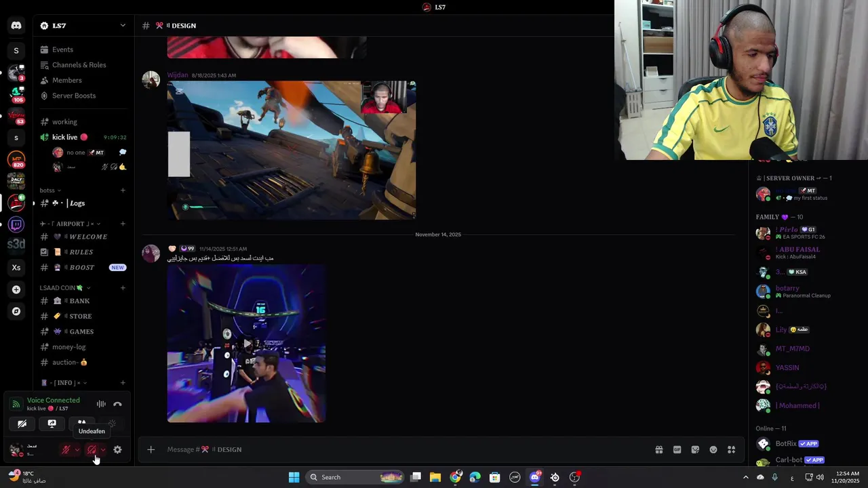Viewport: 868px width, 488px height.
Task: Focus the Message DESIGN input field
Action: tap(407, 449)
